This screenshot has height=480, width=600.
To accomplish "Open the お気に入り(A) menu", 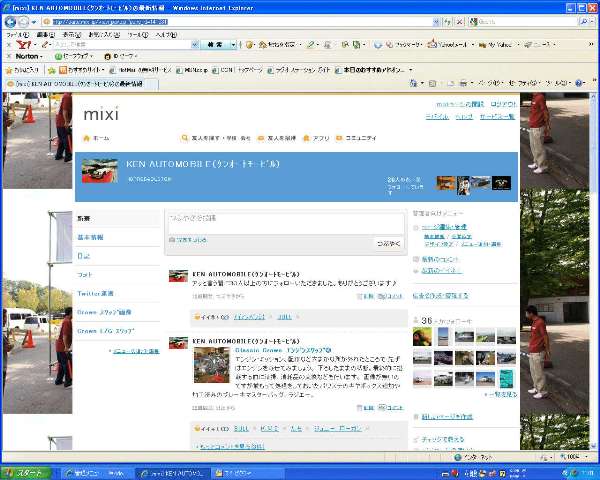I will (104, 35).
